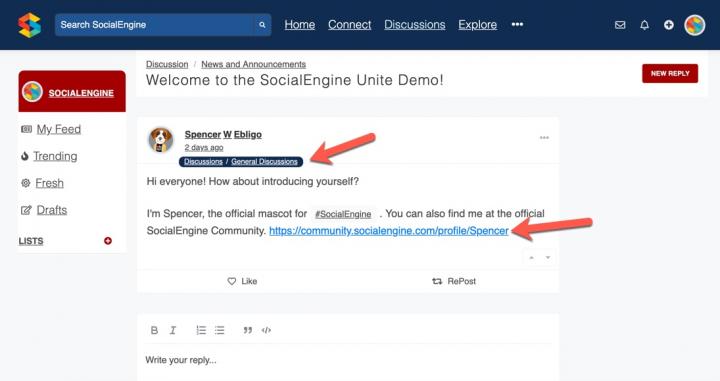Open Drafts in sidebar
Image resolution: width=720 pixels, height=381 pixels.
(52, 210)
